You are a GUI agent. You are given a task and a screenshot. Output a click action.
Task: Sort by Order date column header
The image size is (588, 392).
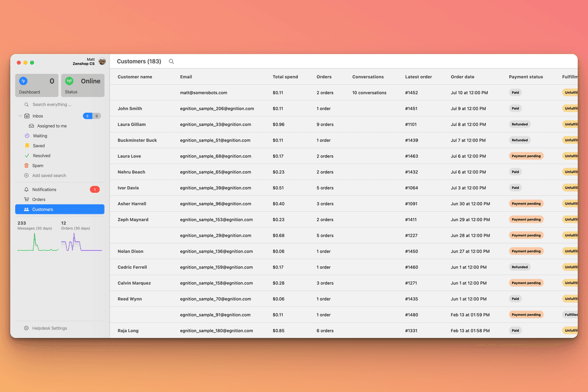pos(462,77)
